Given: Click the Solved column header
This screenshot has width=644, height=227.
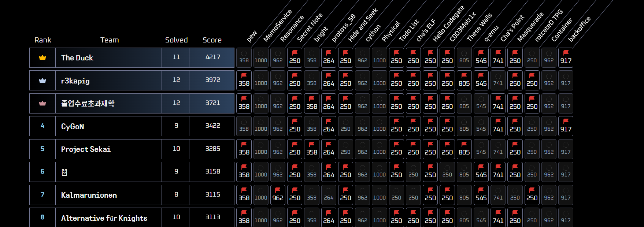Looking at the screenshot, I should coord(176,40).
